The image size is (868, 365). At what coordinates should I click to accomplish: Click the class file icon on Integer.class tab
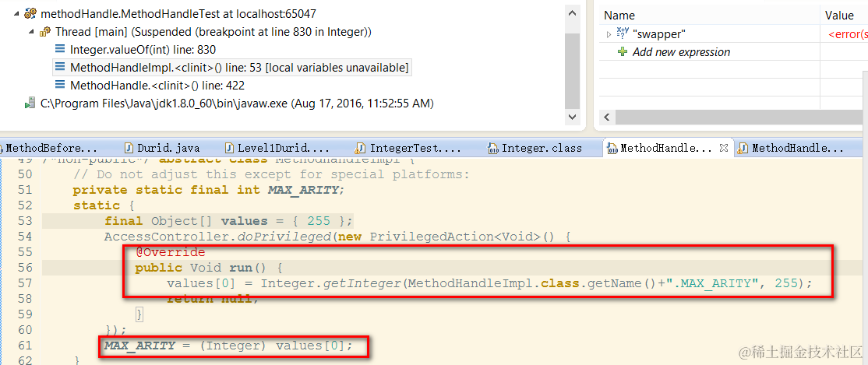pos(492,148)
